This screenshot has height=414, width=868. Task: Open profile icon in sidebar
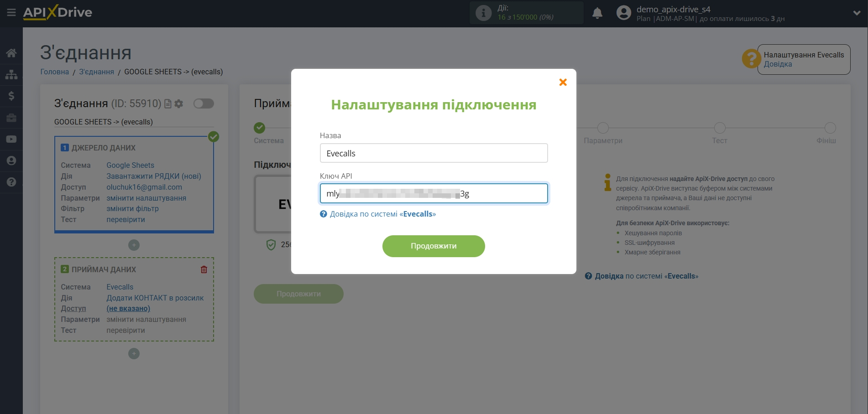pos(11,160)
